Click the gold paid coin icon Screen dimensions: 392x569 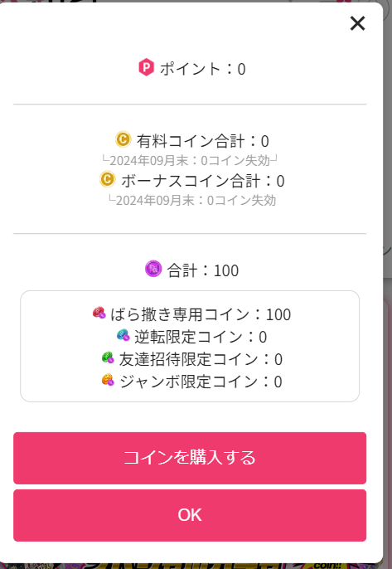(123, 139)
